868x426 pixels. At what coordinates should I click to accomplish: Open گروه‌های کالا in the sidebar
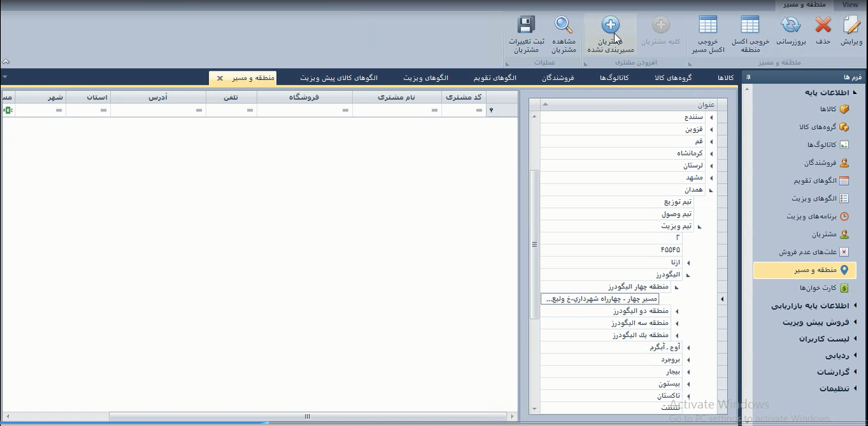tap(824, 127)
